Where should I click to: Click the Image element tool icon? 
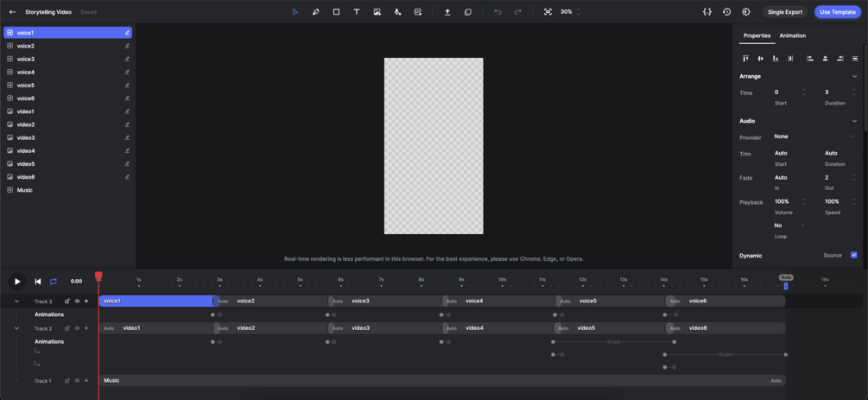click(x=377, y=11)
